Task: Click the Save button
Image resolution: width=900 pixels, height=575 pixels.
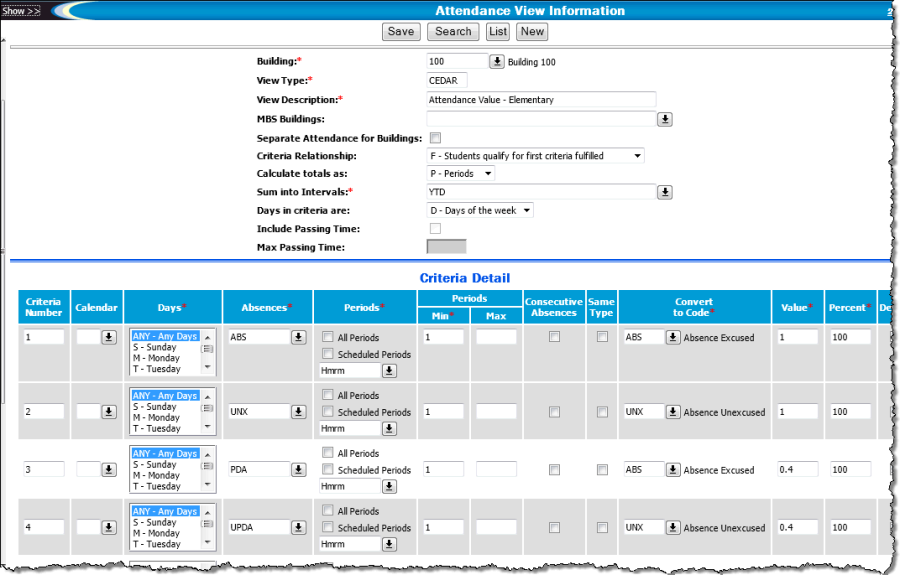Action: pyautogui.click(x=401, y=32)
